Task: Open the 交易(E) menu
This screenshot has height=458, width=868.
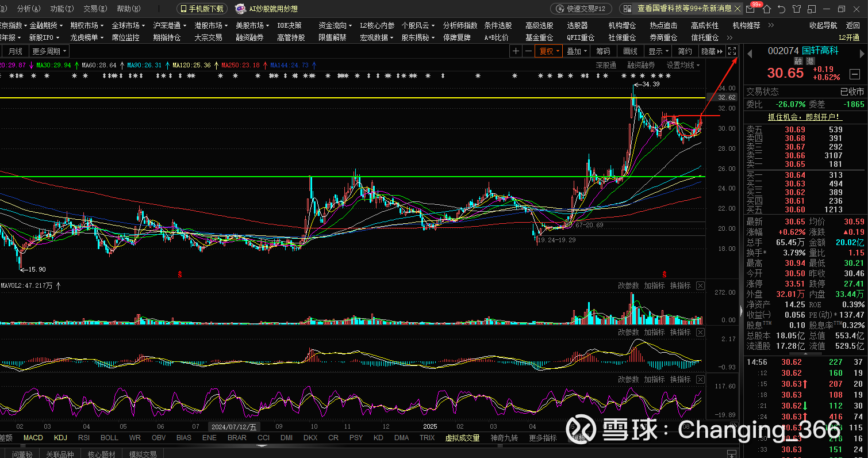Action: pos(95,9)
